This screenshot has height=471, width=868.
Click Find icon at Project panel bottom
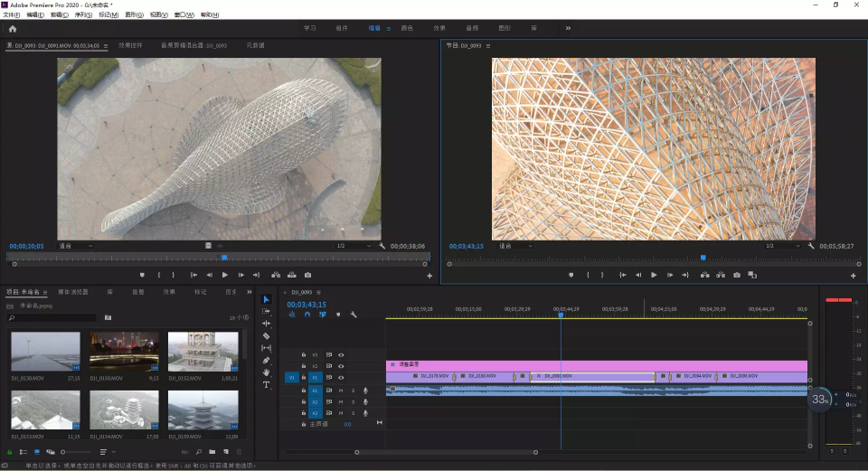click(199, 452)
